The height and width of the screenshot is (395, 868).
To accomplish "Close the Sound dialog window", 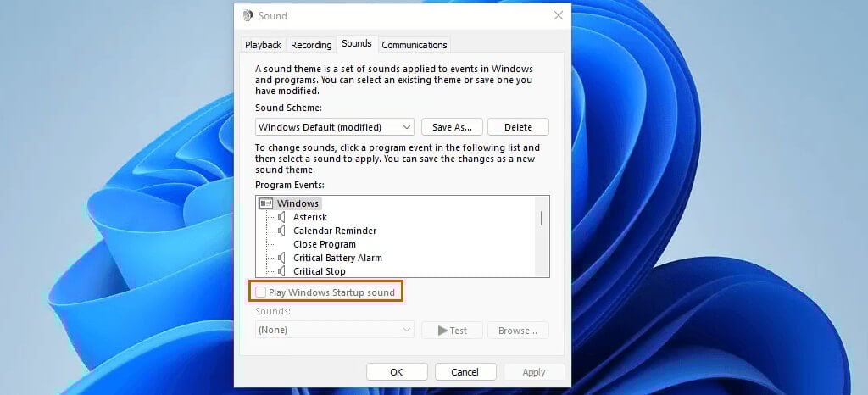I will 559,15.
